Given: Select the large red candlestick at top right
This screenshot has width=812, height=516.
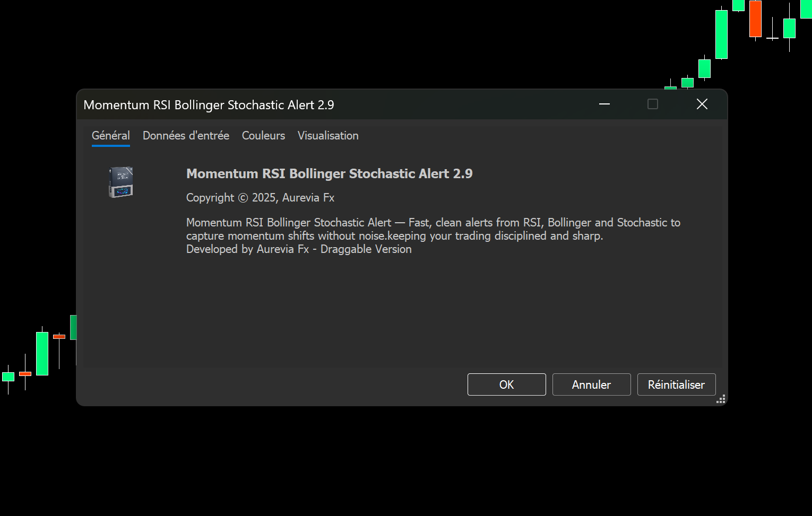Looking at the screenshot, I should [755, 19].
